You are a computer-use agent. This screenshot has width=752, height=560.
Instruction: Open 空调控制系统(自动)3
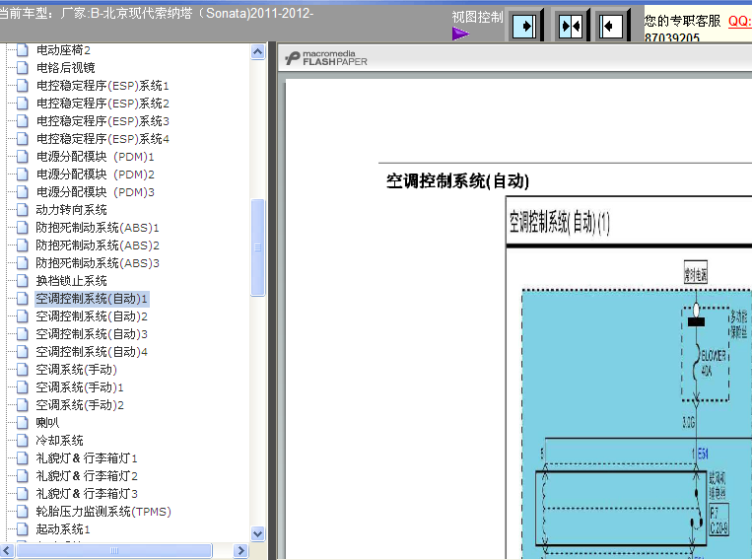tap(92, 334)
